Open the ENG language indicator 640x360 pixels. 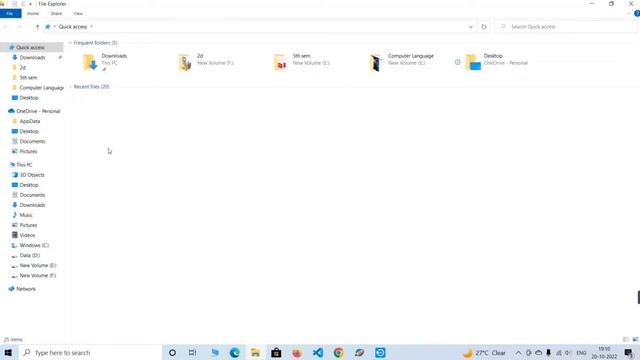[581, 353]
